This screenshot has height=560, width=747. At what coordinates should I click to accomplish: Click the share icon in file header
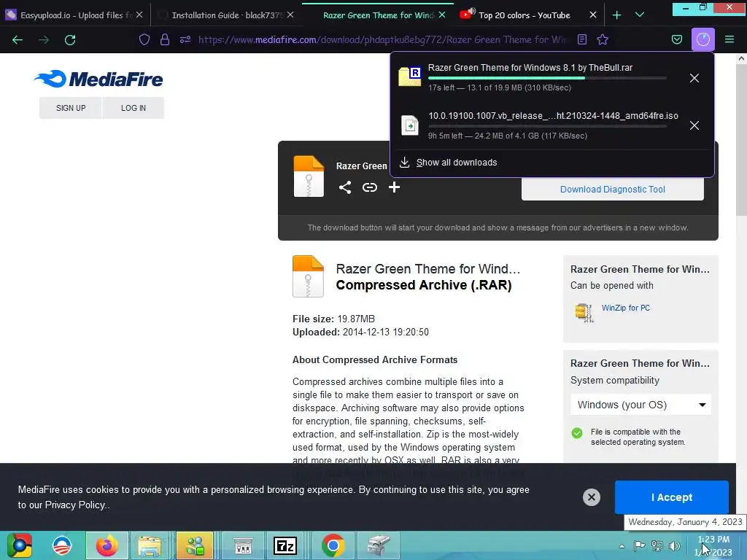[345, 187]
